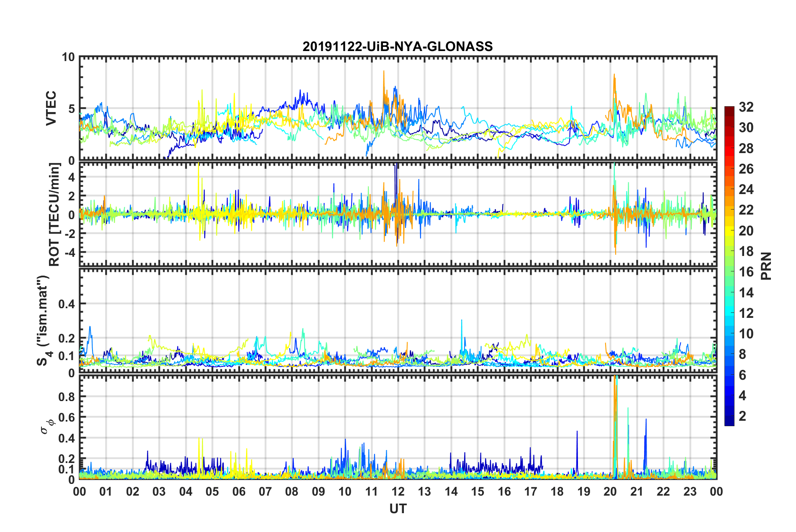The image size is (796, 532).
Task: Click the PRN colorbar label
Action: pyautogui.click(x=766, y=266)
